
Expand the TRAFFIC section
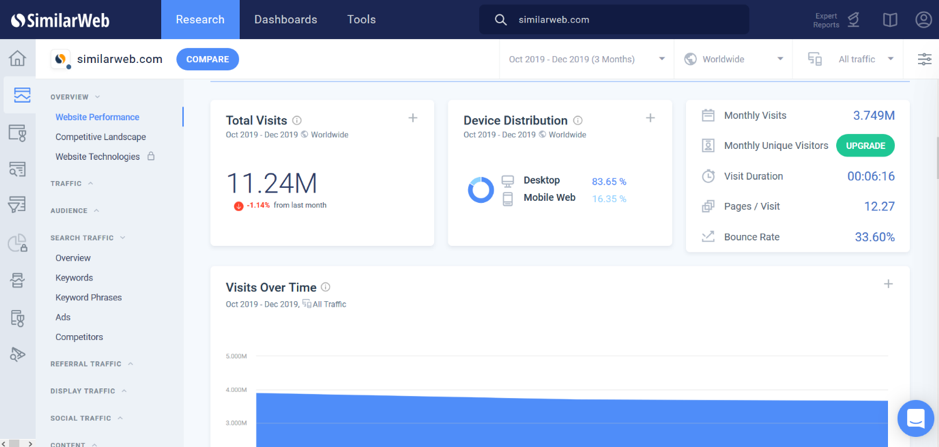click(x=72, y=183)
